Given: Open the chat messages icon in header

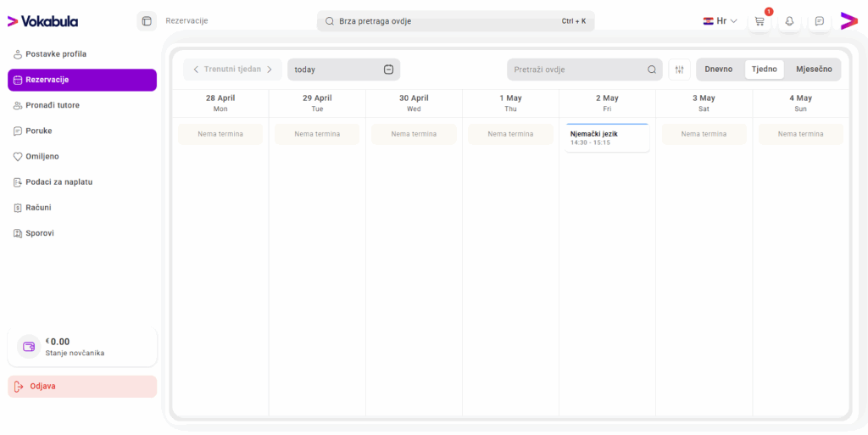Looking at the screenshot, I should pos(820,21).
